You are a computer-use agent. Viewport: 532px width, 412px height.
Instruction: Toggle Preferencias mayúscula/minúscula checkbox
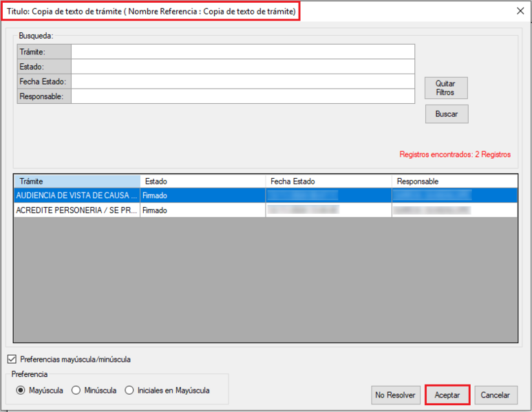[12, 359]
